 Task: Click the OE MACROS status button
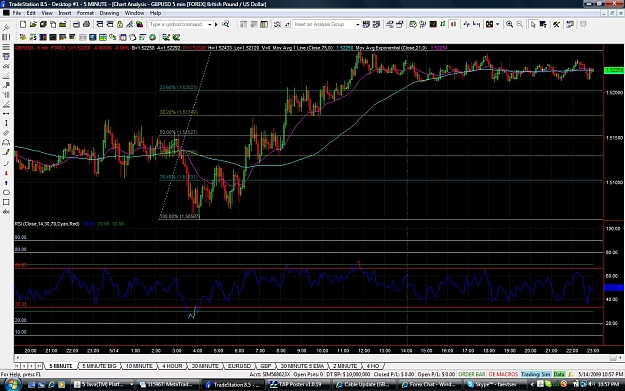503,374
